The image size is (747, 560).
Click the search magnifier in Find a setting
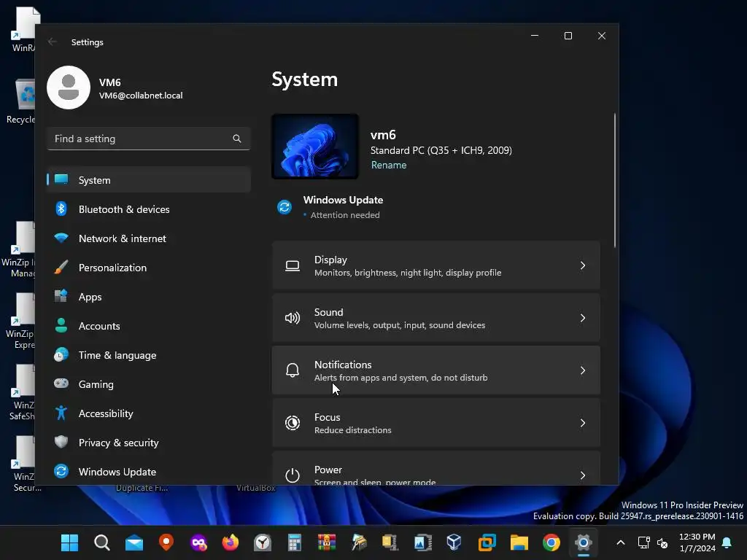point(237,139)
